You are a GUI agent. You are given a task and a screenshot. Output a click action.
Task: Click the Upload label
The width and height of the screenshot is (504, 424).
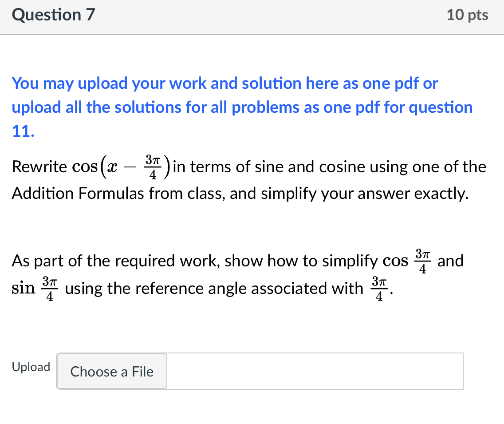point(31,367)
